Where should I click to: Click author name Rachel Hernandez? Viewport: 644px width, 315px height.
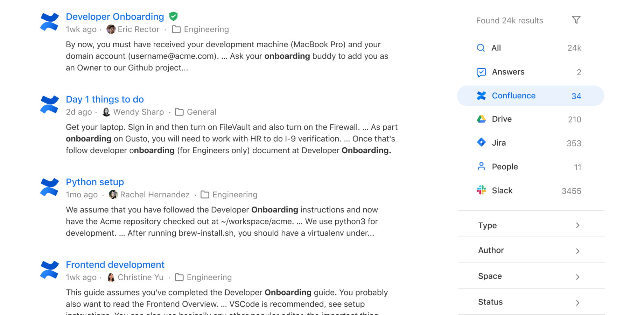[155, 195]
